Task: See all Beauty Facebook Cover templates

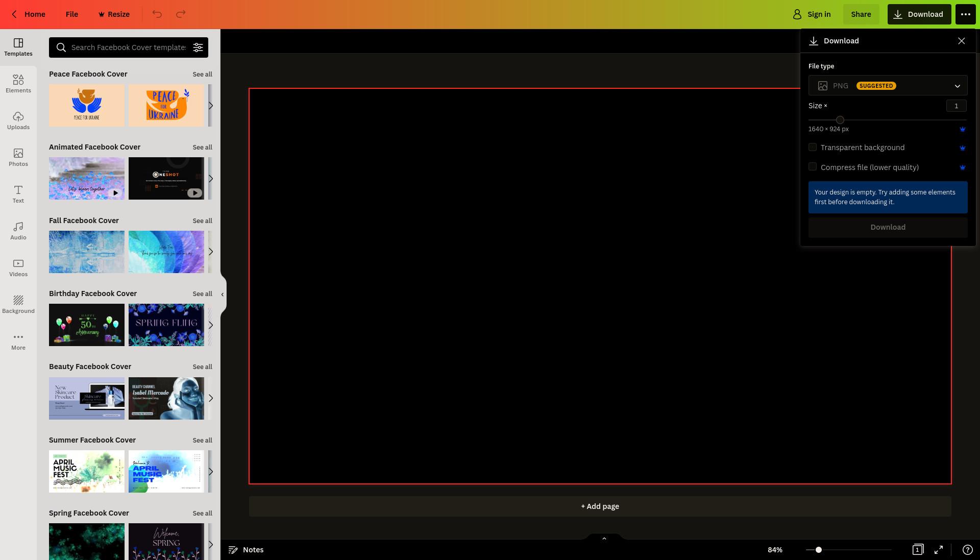Action: [x=202, y=367]
